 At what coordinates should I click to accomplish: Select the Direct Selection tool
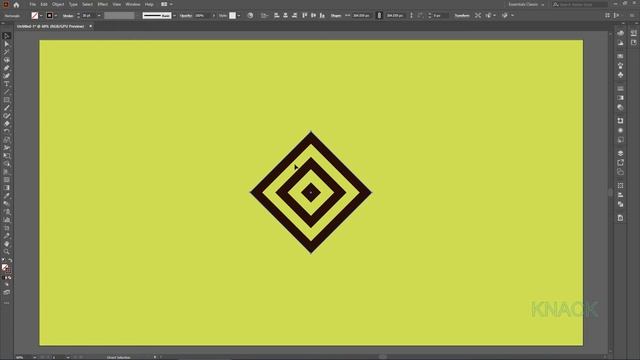click(x=7, y=44)
